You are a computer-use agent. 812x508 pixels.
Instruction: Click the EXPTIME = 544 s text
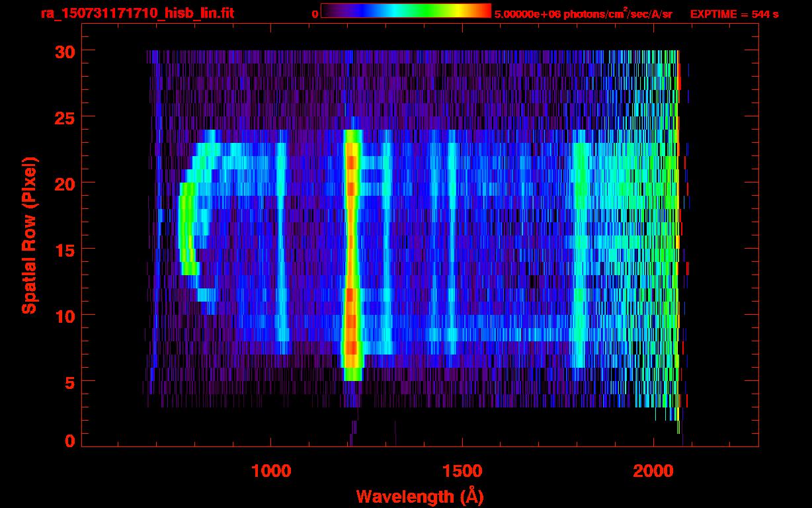click(734, 14)
